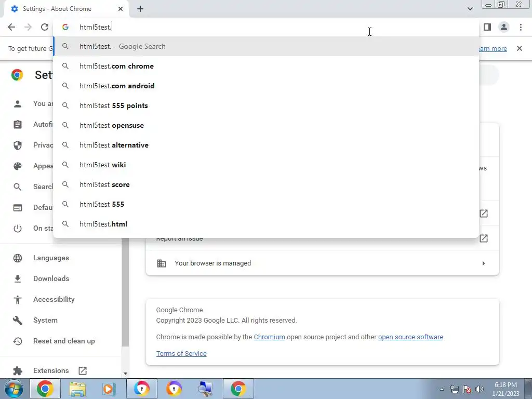Pick the 'html5test score' suggestion
This screenshot has width=532, height=399.
266,184
